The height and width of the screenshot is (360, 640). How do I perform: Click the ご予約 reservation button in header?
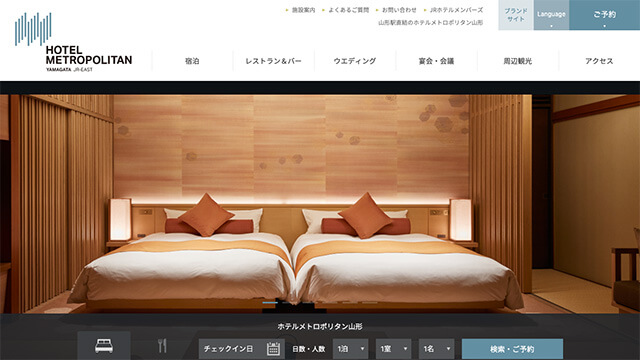point(604,15)
